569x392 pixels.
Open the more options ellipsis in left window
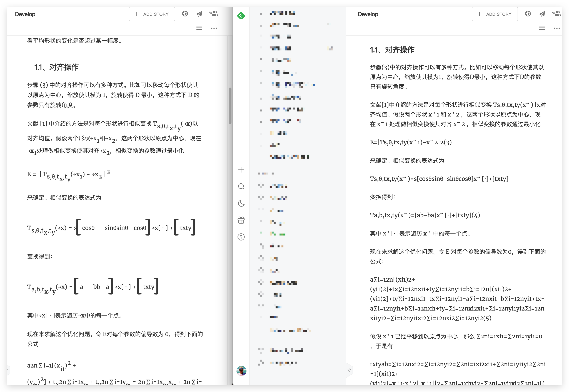coord(214,28)
